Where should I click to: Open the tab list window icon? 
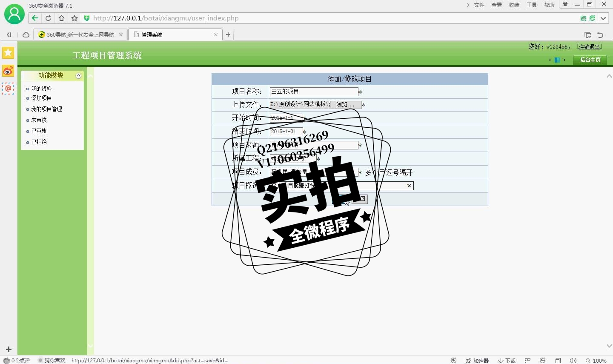pyautogui.click(x=588, y=35)
